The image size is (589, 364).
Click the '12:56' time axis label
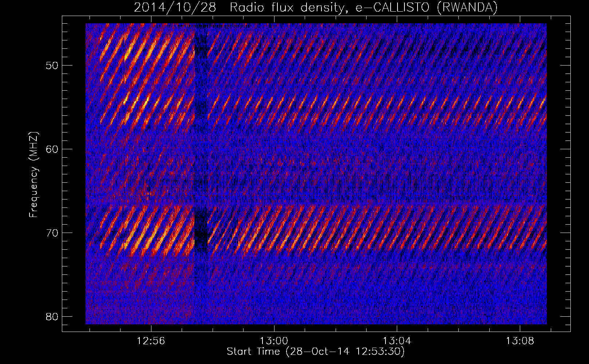click(151, 341)
